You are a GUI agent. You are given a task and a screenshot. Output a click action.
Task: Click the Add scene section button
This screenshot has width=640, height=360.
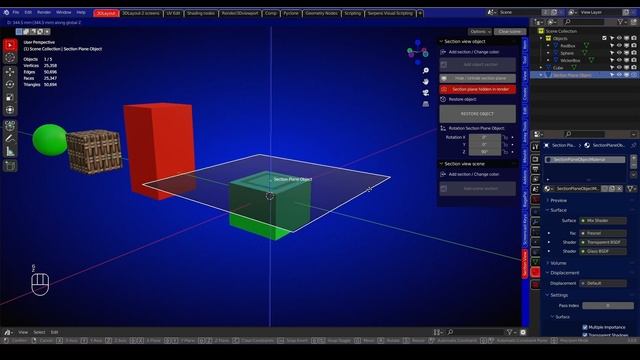click(x=478, y=189)
